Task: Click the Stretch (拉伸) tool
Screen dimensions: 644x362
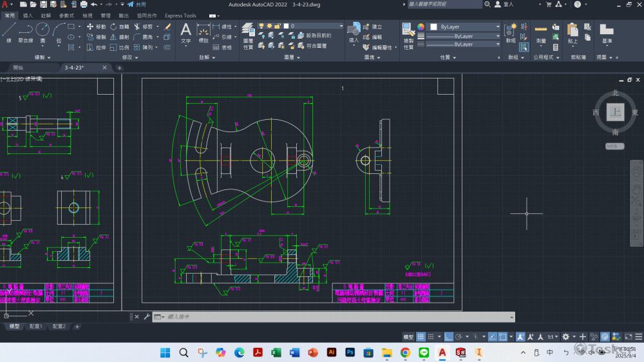Action: tap(97, 47)
